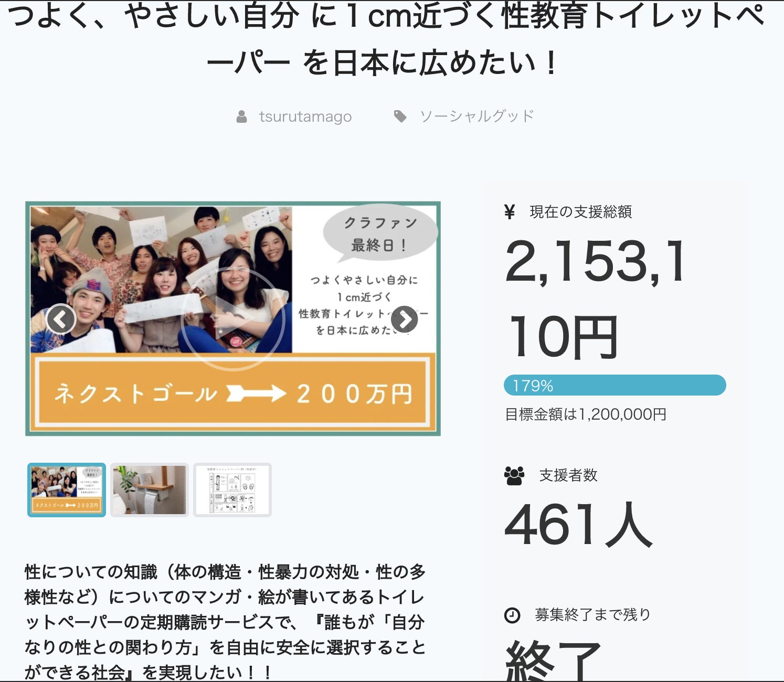Click the 461人 supporter count

(x=578, y=525)
